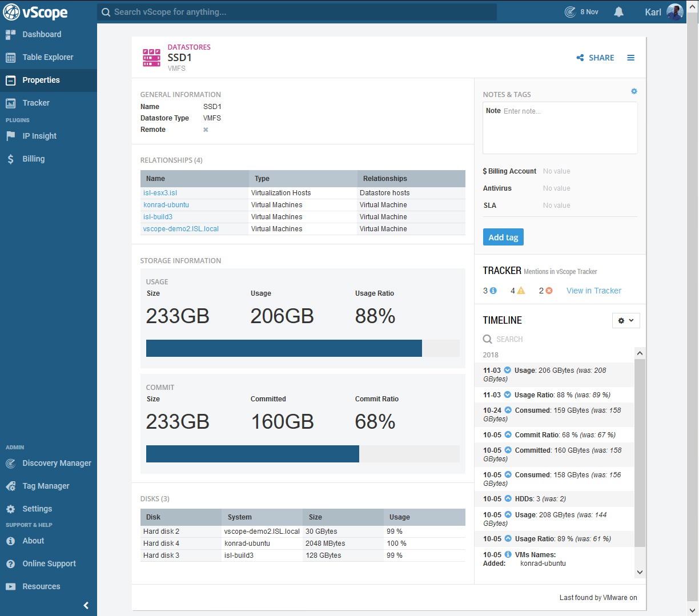Viewport: 699px width, 616px height.
Task: Expand the 10-05 Committed 160 GBytes entry
Action: (508, 450)
